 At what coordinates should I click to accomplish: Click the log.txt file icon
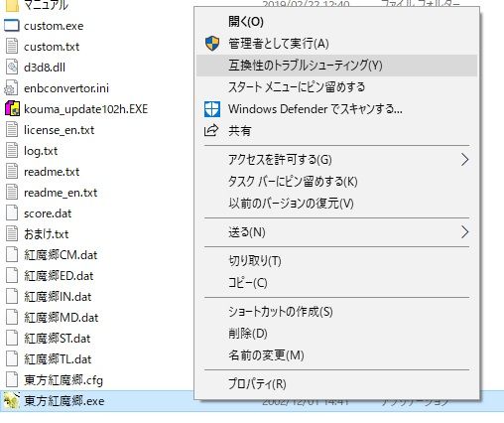tap(12, 151)
